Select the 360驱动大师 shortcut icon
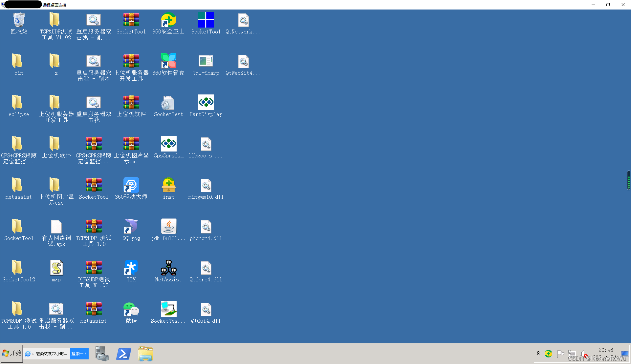 coord(131,185)
